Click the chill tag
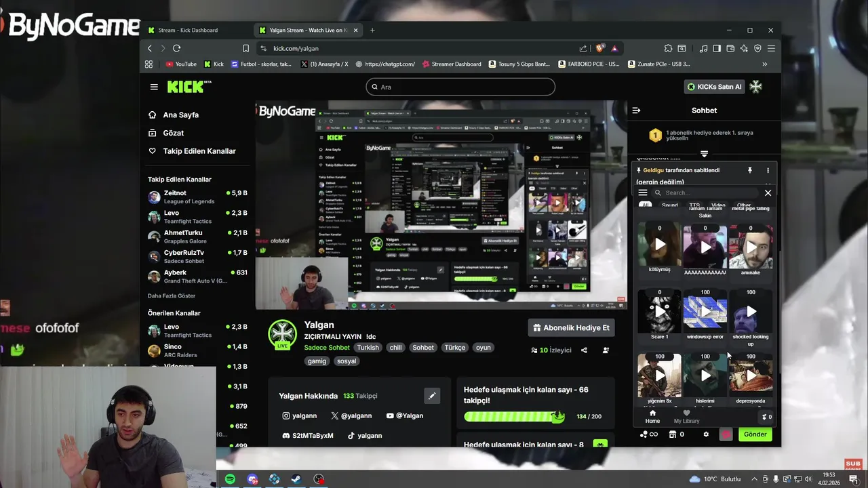The height and width of the screenshot is (488, 868). (396, 348)
